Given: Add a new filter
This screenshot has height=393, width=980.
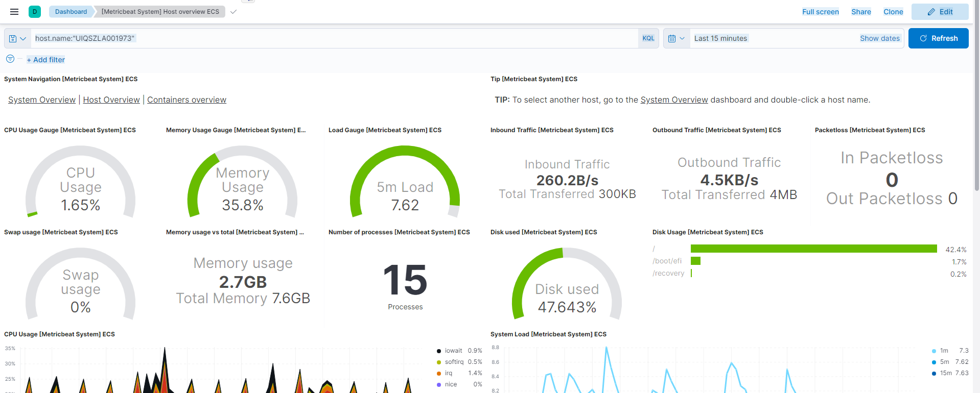Looking at the screenshot, I should tap(46, 60).
